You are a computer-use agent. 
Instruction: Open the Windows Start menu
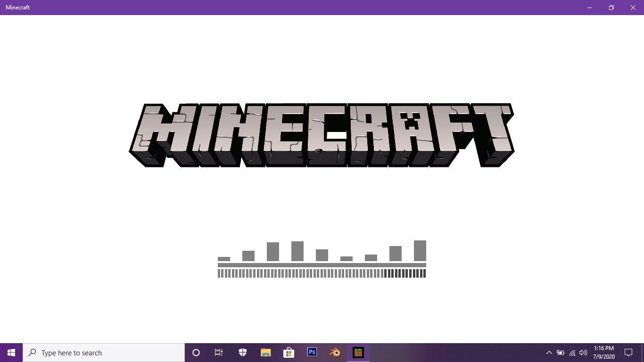tap(11, 353)
